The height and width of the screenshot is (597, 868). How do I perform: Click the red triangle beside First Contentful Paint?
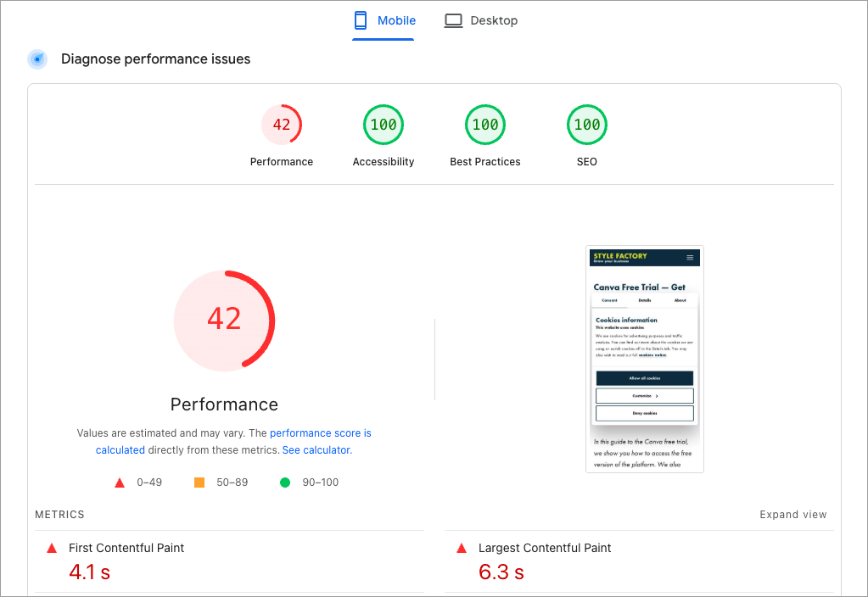click(51, 548)
